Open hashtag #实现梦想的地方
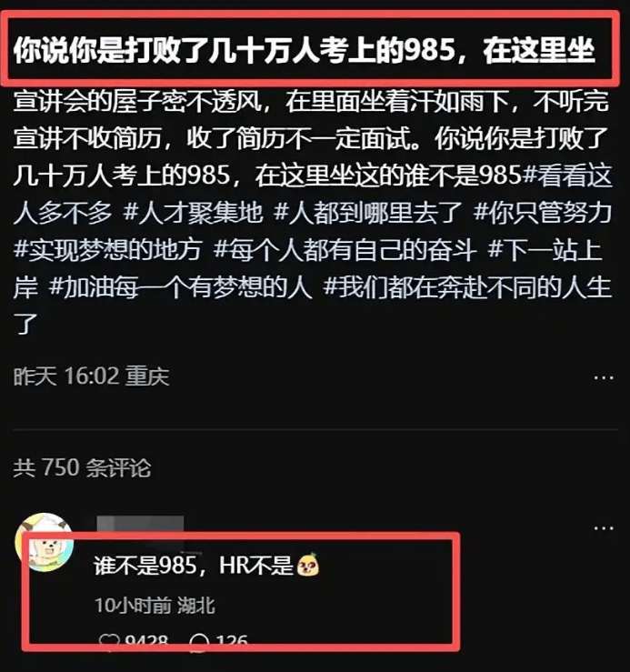630x672 pixels. (x=107, y=249)
